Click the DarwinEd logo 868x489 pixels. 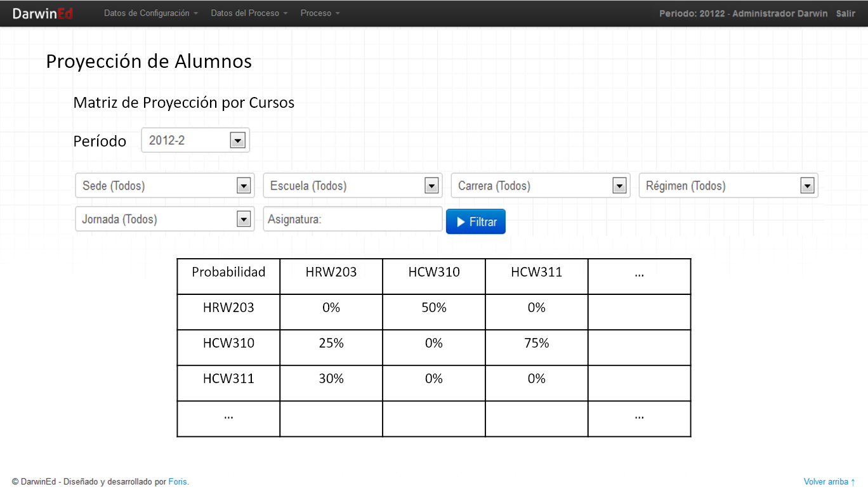pos(43,13)
